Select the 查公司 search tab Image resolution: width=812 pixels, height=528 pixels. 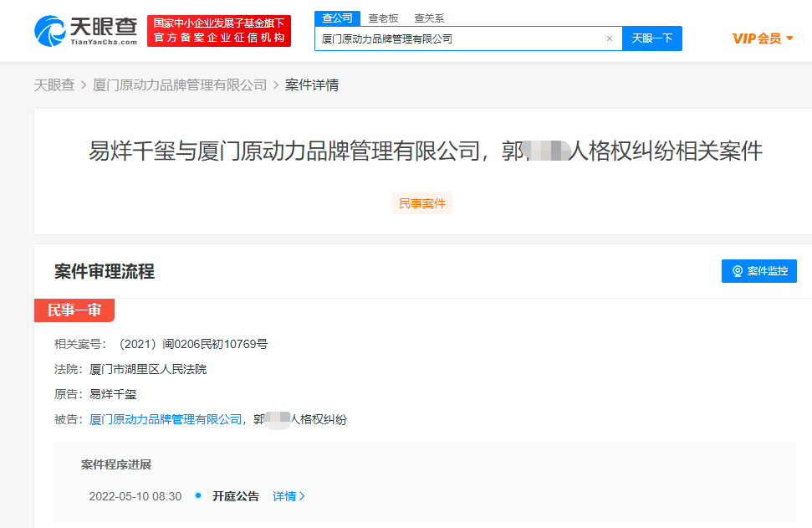click(x=337, y=18)
